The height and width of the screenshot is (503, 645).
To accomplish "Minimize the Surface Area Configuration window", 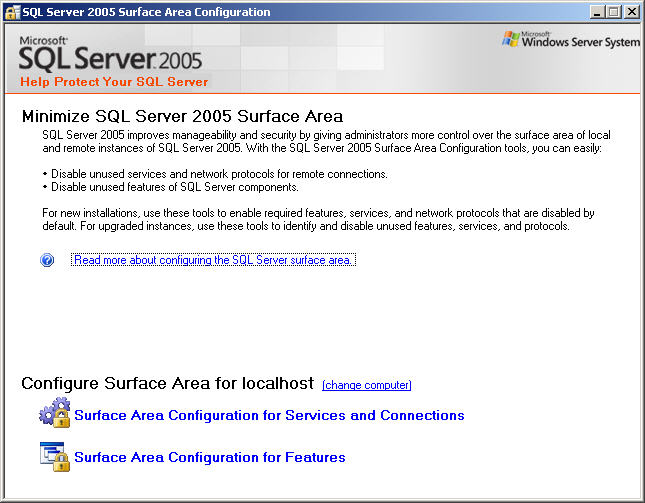I will point(596,12).
